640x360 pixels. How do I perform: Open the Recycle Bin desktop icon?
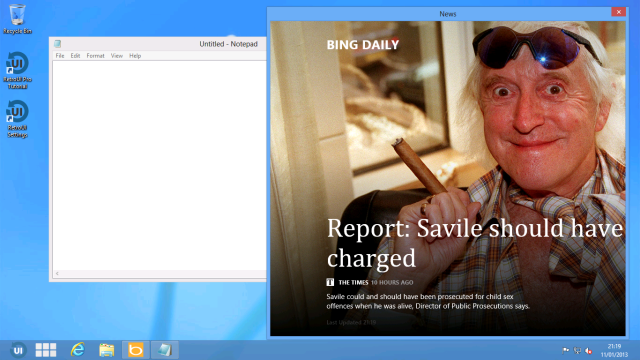[17, 19]
